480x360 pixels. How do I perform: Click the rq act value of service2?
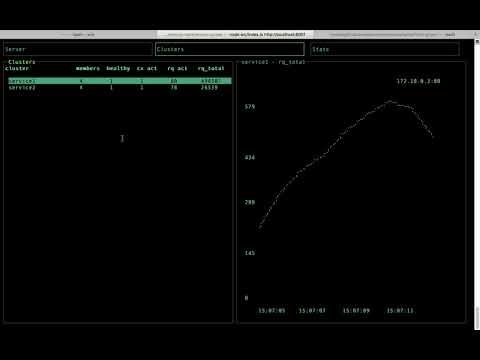(x=174, y=88)
